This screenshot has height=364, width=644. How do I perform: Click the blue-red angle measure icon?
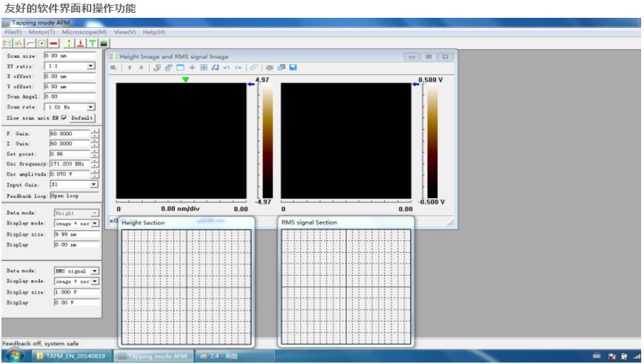(x=215, y=68)
